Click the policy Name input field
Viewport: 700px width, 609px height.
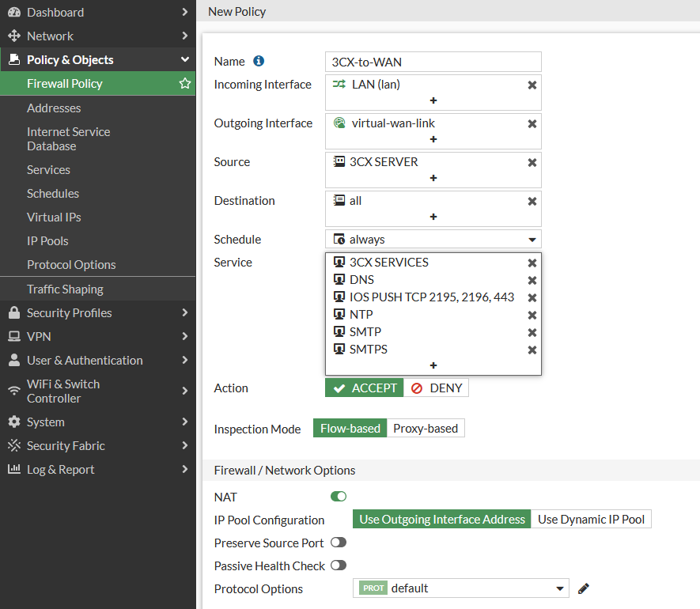coord(433,62)
